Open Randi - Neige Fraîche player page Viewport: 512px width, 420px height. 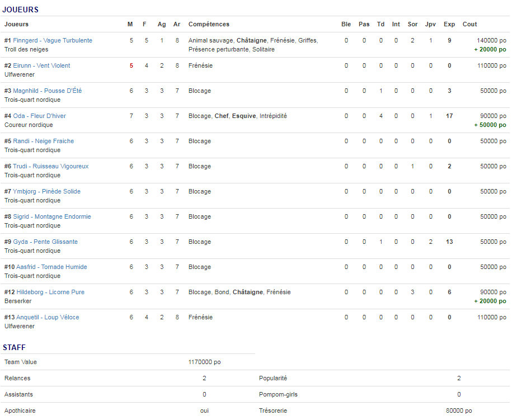pos(43,141)
